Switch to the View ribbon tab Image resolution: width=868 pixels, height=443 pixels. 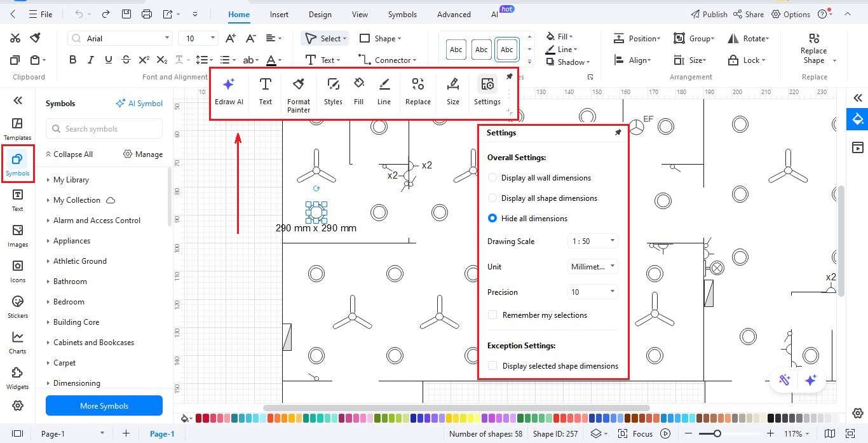(x=360, y=14)
